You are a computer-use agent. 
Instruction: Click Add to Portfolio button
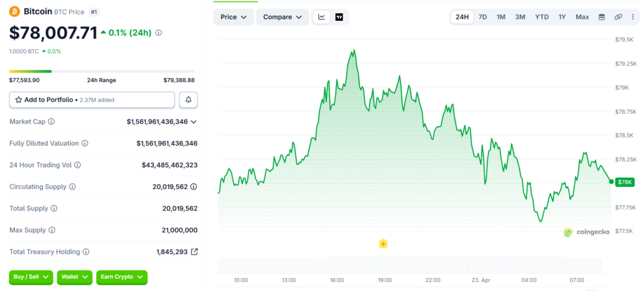[x=92, y=100]
